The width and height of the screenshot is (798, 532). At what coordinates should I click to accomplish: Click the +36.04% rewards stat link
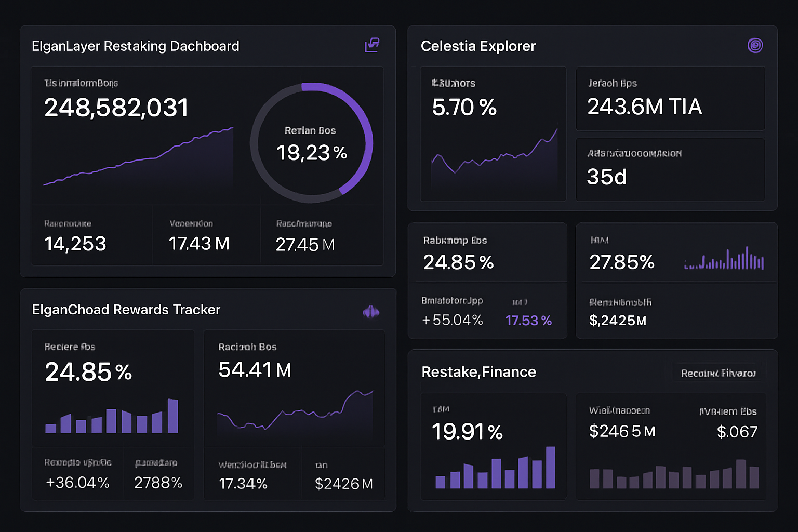(77, 482)
